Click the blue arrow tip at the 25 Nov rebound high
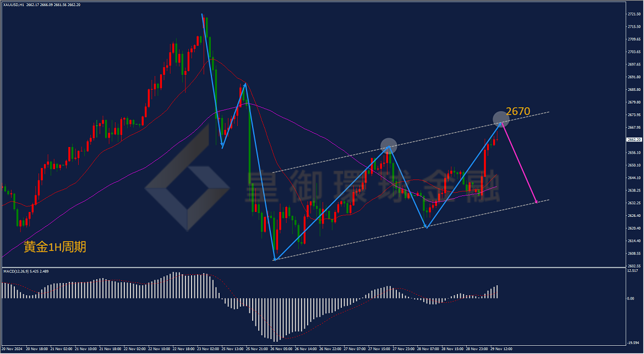 [245, 85]
